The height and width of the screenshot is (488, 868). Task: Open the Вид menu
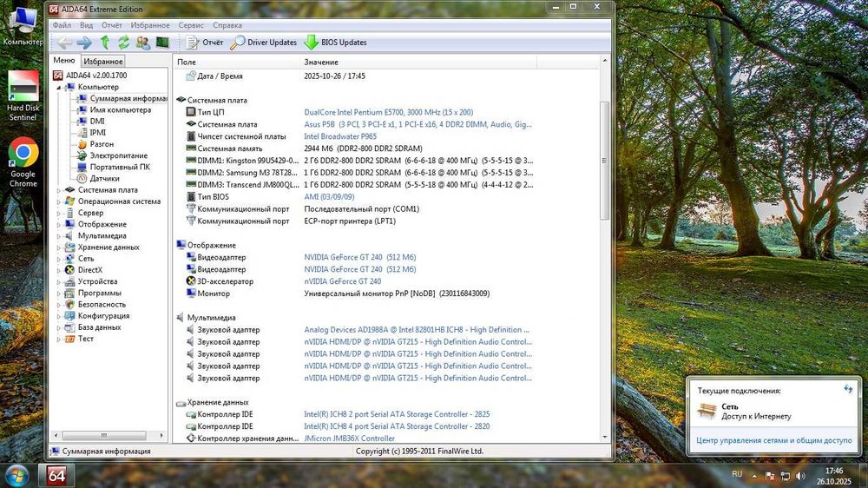[x=86, y=25]
